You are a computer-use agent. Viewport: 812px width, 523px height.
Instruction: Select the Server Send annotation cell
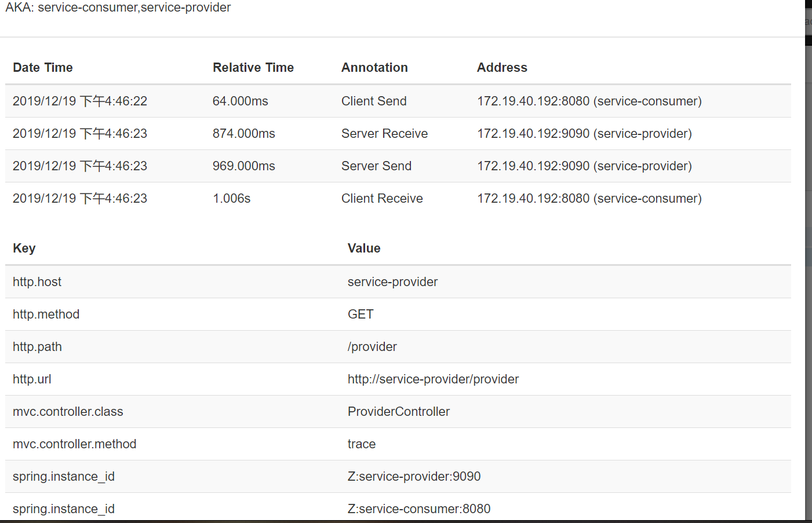(x=376, y=166)
